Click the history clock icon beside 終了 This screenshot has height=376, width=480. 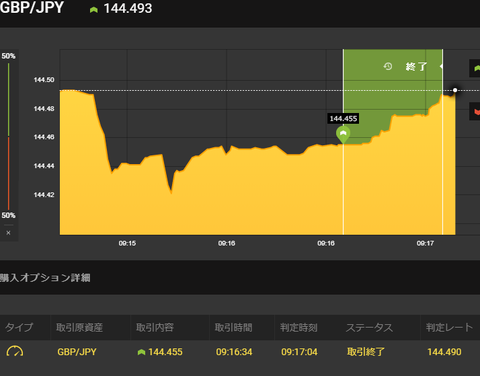click(388, 66)
